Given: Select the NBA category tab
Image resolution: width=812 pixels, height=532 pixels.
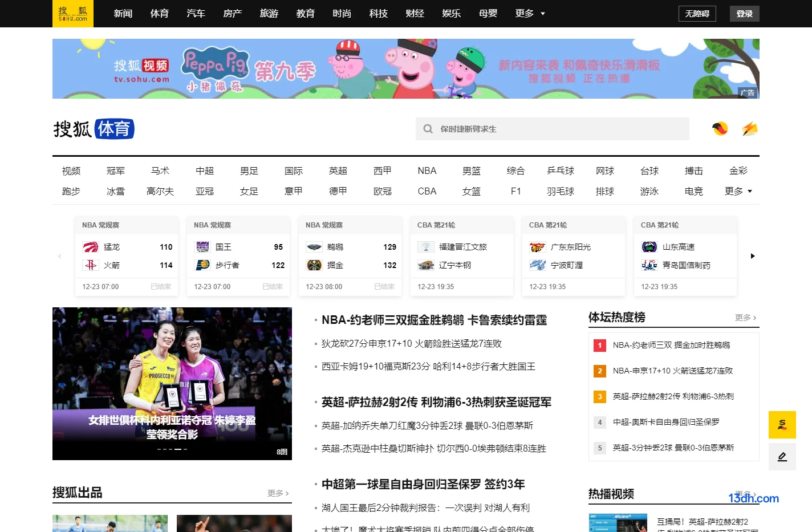Looking at the screenshot, I should pyautogui.click(x=427, y=171).
